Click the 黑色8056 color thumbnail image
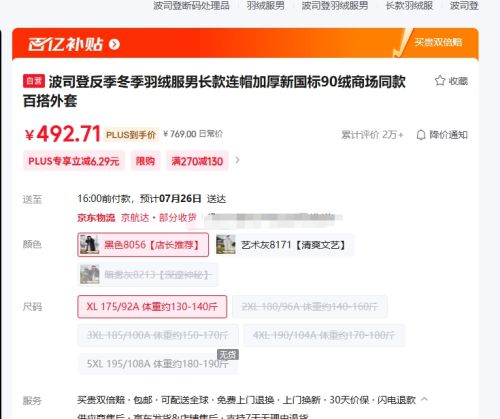This screenshot has height=419, width=500. 89,245
